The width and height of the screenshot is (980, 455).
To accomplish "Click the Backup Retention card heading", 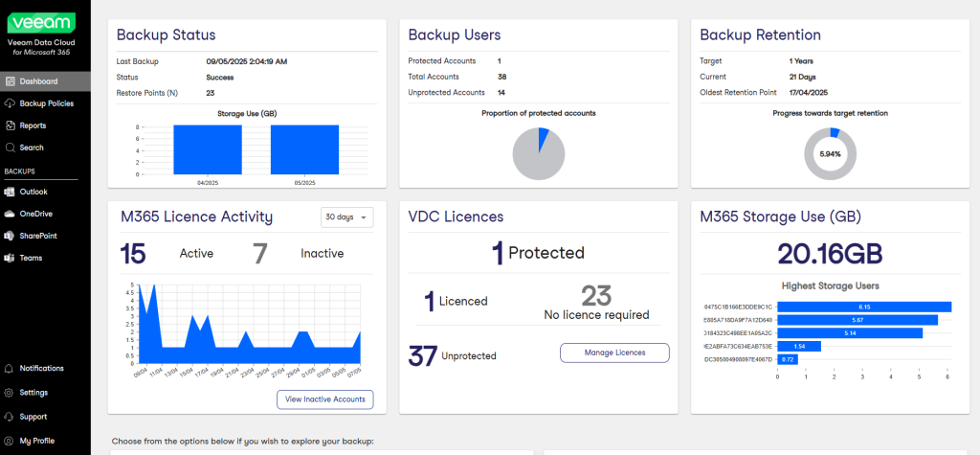I will click(x=761, y=35).
